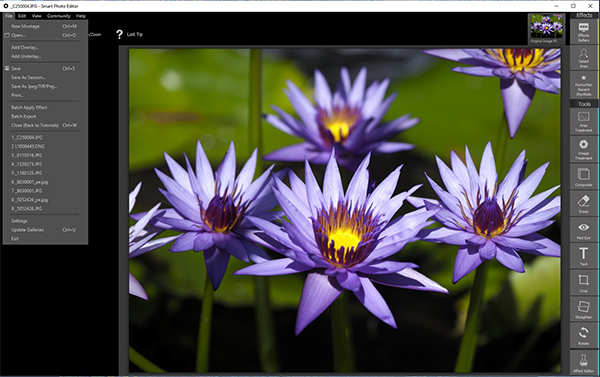This screenshot has width=600, height=377.
Task: Click the Original Image thumbnail
Action: pyautogui.click(x=546, y=28)
